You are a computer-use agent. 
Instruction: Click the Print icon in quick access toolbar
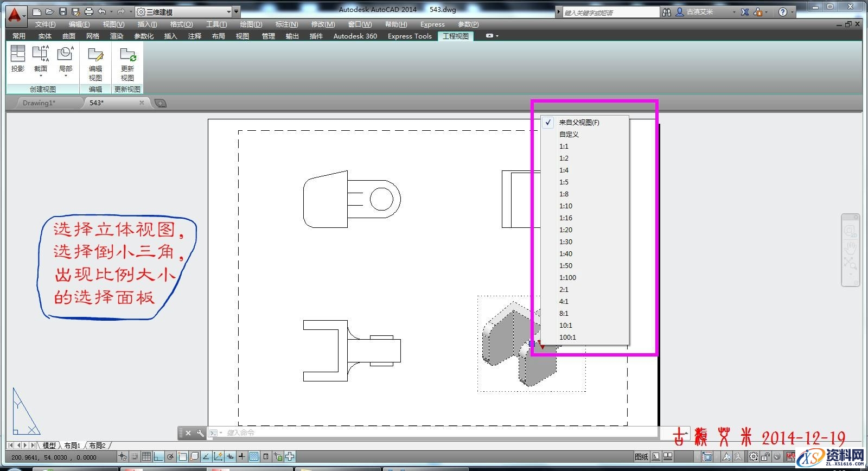click(89, 11)
